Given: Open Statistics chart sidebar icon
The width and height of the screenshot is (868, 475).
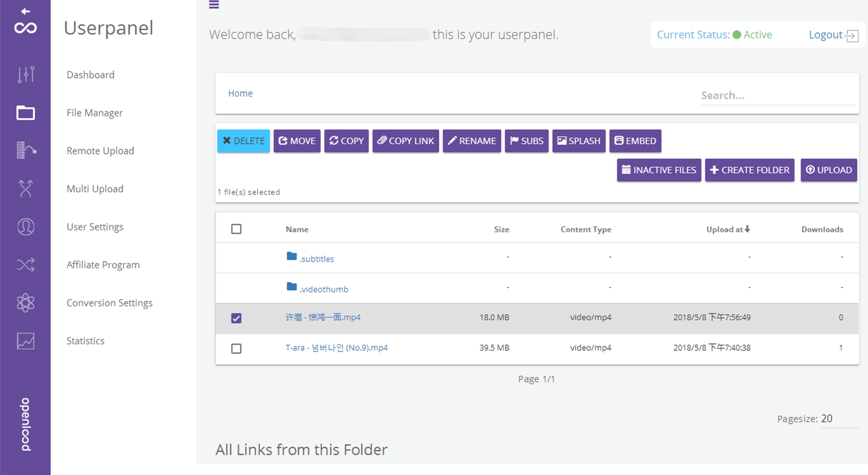Looking at the screenshot, I should pyautogui.click(x=25, y=341).
